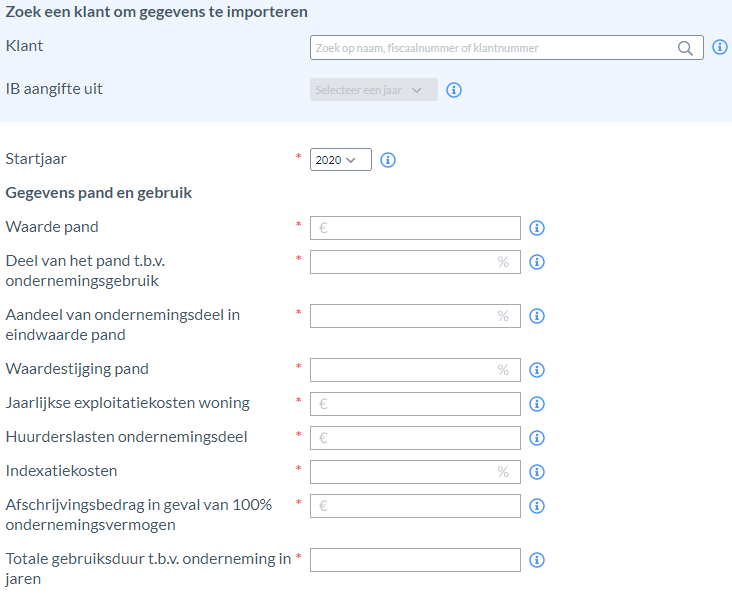Open the Startjaar 2020 dropdown
Image resolution: width=732 pixels, height=604 pixels.
click(x=341, y=160)
